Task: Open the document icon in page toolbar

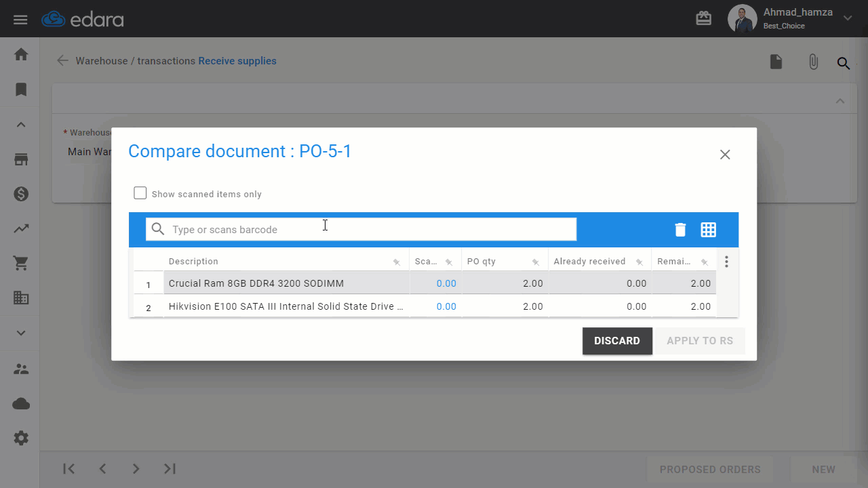Action: [776, 62]
